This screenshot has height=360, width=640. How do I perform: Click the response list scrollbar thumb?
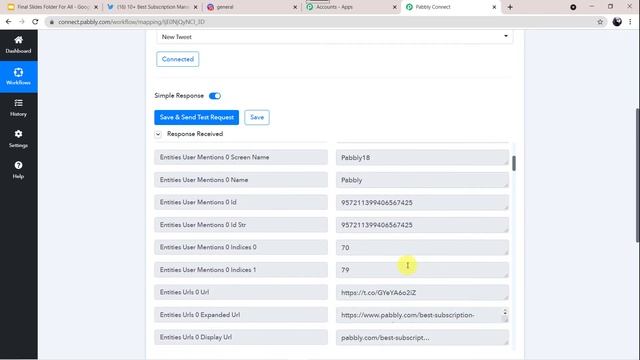coord(514,163)
